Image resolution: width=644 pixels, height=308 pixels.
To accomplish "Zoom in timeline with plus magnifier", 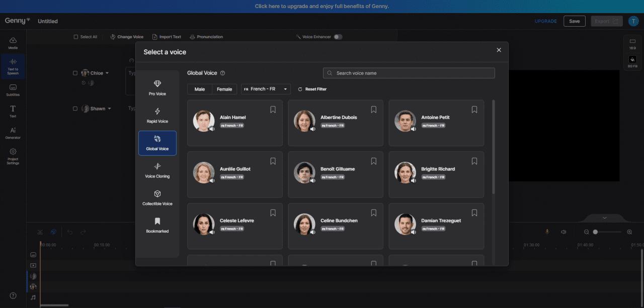I will [x=629, y=232].
